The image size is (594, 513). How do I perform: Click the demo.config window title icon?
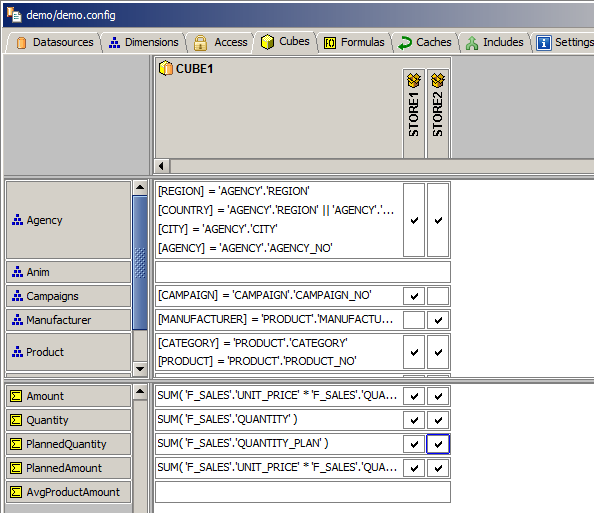coord(14,14)
